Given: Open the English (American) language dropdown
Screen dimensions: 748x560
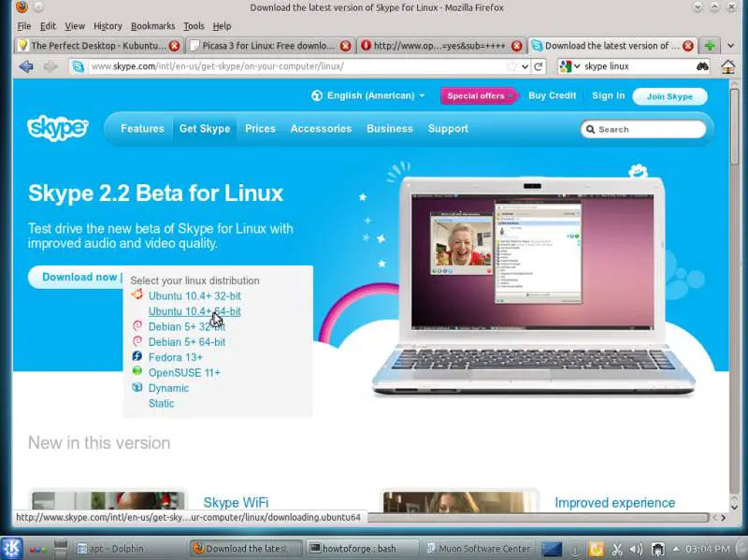Looking at the screenshot, I should 368,96.
